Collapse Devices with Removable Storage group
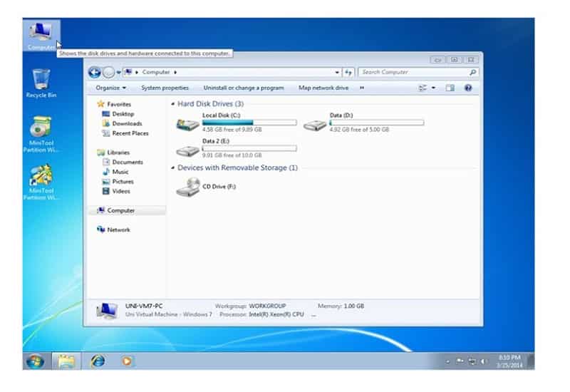 173,168
